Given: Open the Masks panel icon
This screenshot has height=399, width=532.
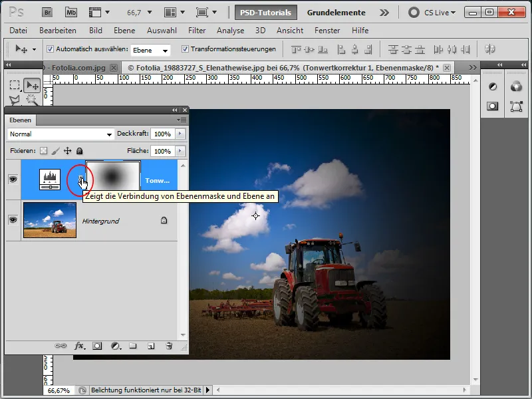Looking at the screenshot, I should pyautogui.click(x=493, y=106).
